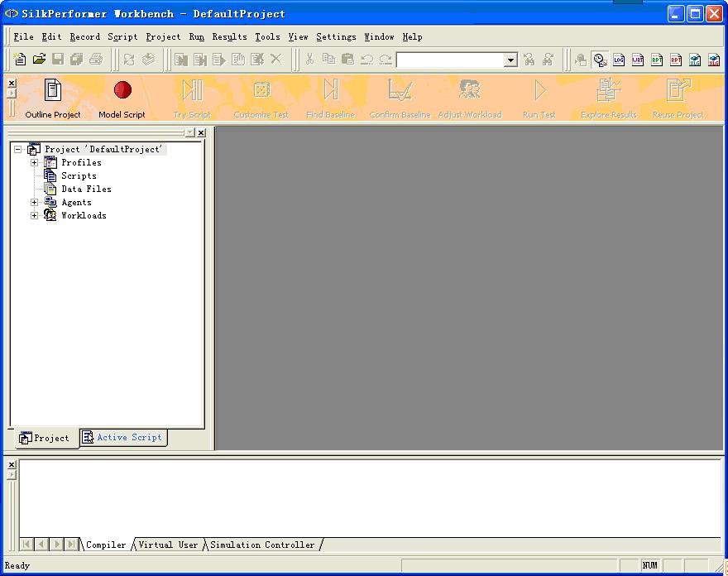Image resolution: width=728 pixels, height=576 pixels.
Task: Close the project tree pane
Action: (201, 133)
